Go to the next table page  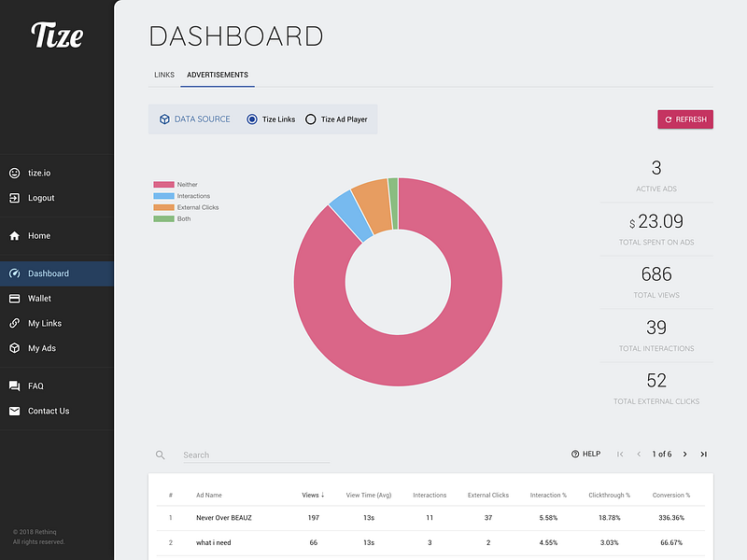(x=685, y=455)
